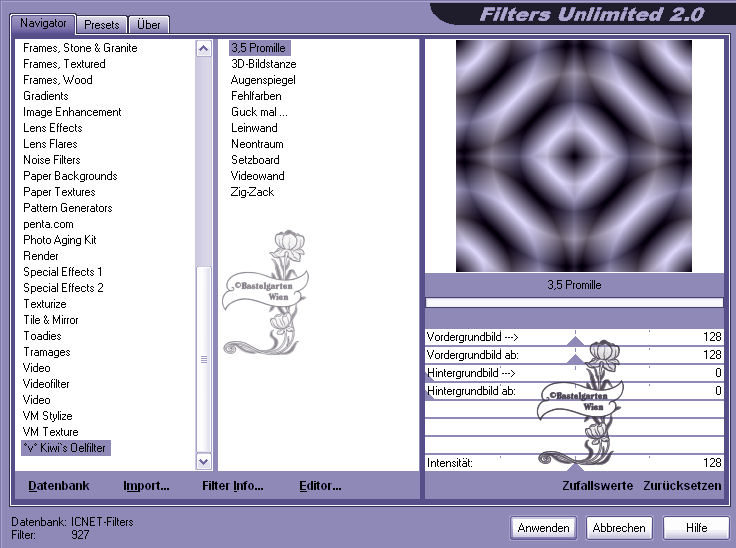Viewport: 736px width, 548px height.
Task: Open Pattern Generators category
Action: pos(68,208)
